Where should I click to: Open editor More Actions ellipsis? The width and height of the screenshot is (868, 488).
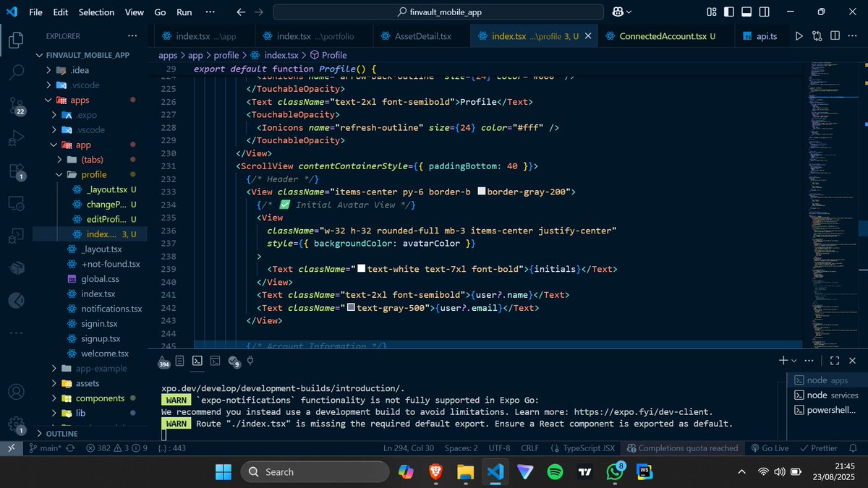point(852,36)
